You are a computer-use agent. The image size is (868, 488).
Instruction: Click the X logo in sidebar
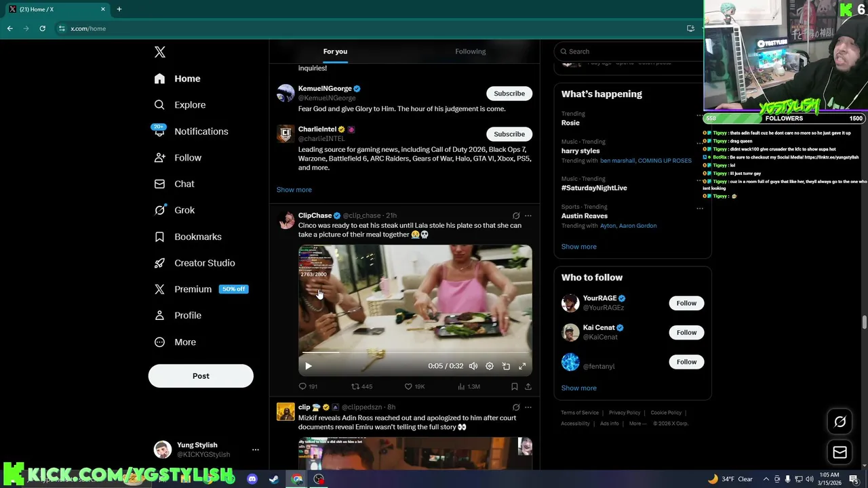pyautogui.click(x=160, y=52)
